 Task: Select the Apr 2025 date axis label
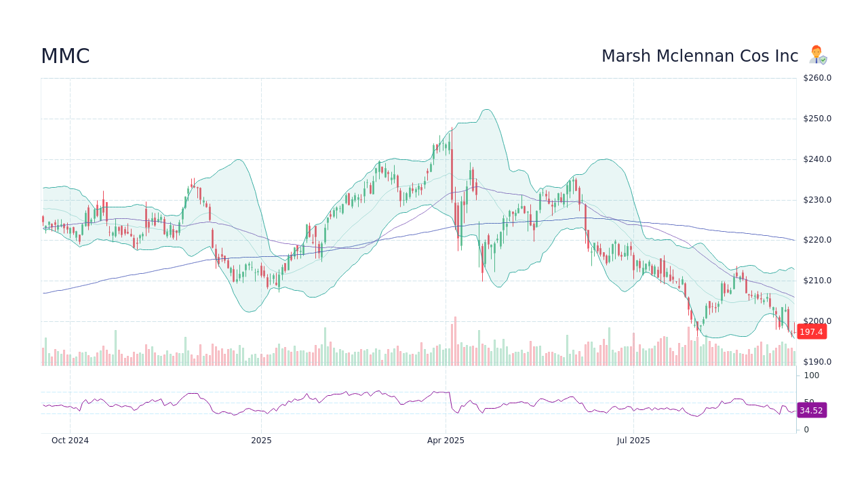(447, 440)
